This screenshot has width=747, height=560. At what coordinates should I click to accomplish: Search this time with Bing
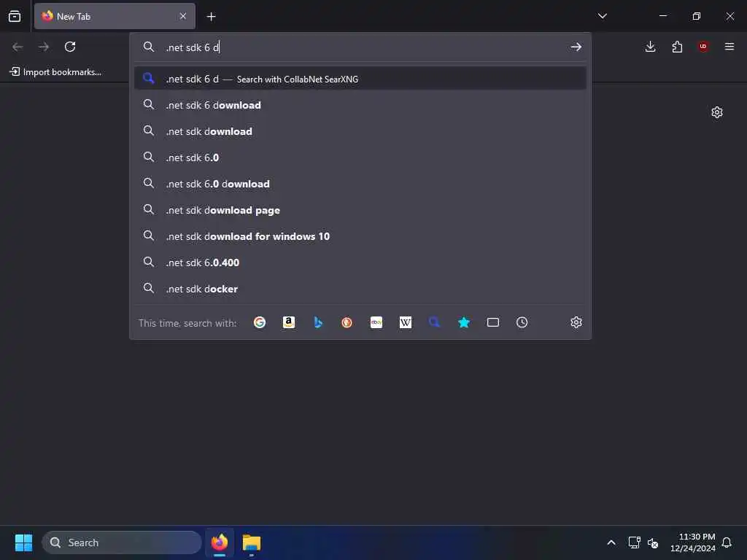tap(318, 322)
